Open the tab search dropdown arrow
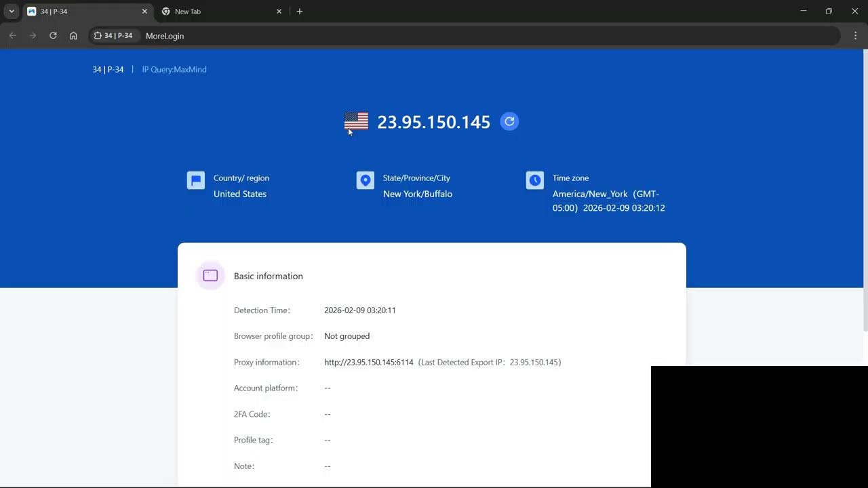The width and height of the screenshot is (868, 488). [12, 12]
